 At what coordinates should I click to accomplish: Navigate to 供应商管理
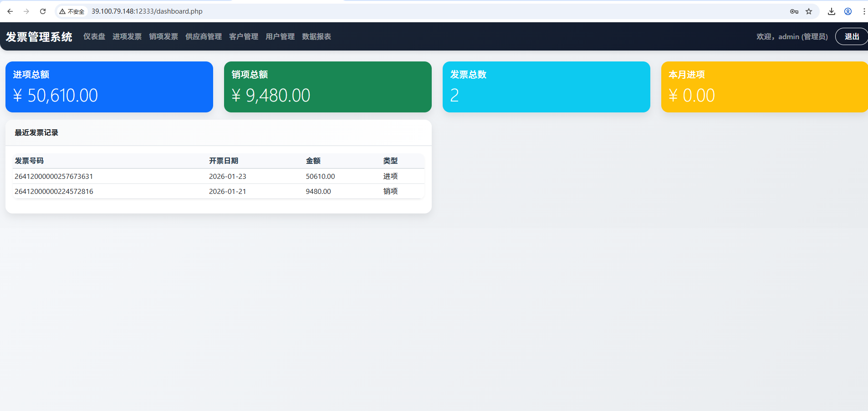[x=204, y=36]
